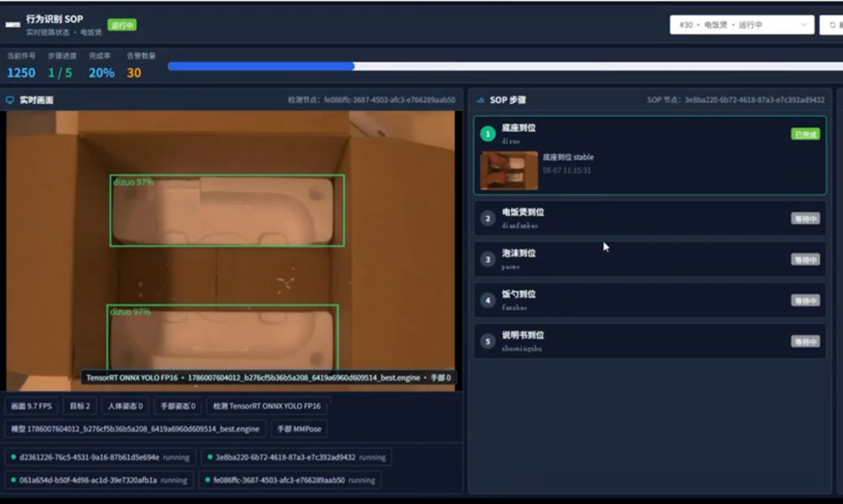Select step 5 说明书到位 row
Screen dimensions: 843x504
650,341
